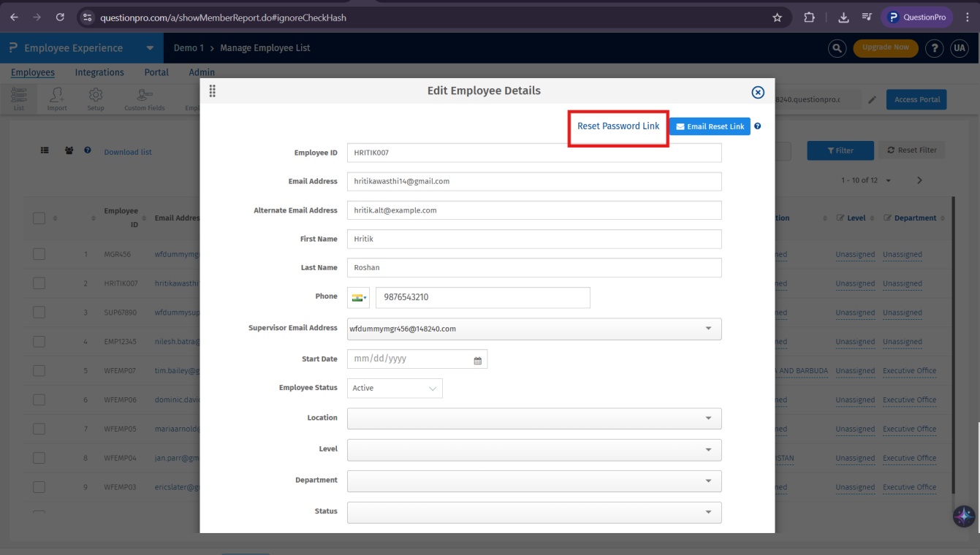Screen dimensions: 980x555
Task: Open the Portal tab
Action: pyautogui.click(x=156, y=72)
